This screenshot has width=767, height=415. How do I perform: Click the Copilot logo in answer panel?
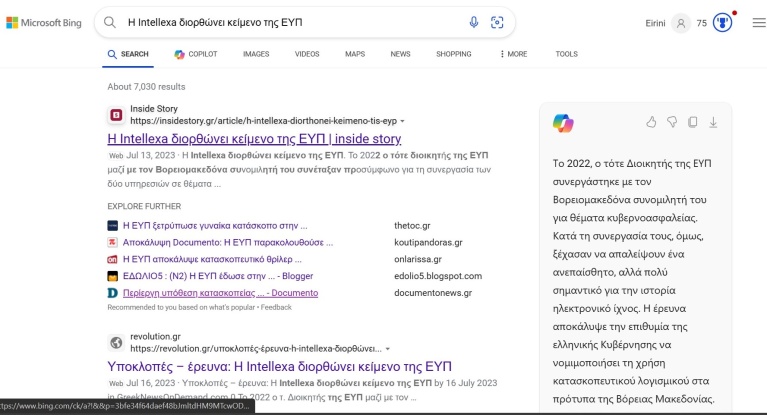563,123
